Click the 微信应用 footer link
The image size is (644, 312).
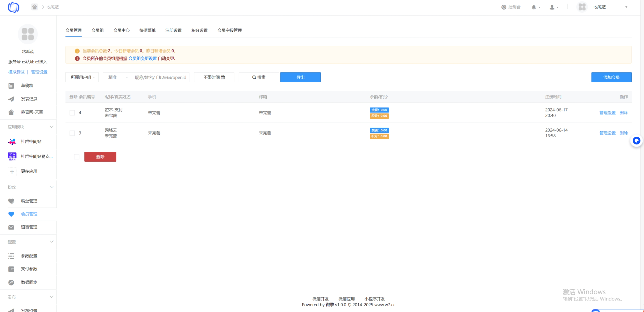point(346,299)
